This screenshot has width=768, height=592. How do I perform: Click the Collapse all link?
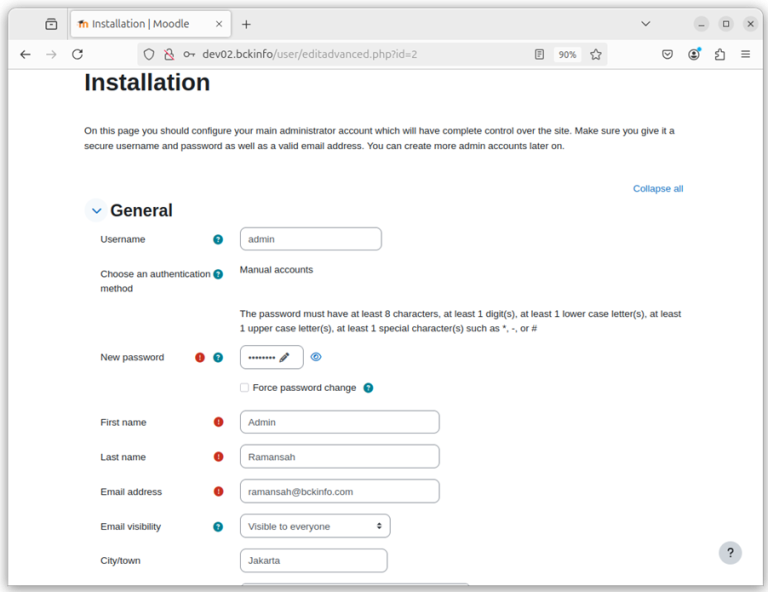click(x=657, y=189)
